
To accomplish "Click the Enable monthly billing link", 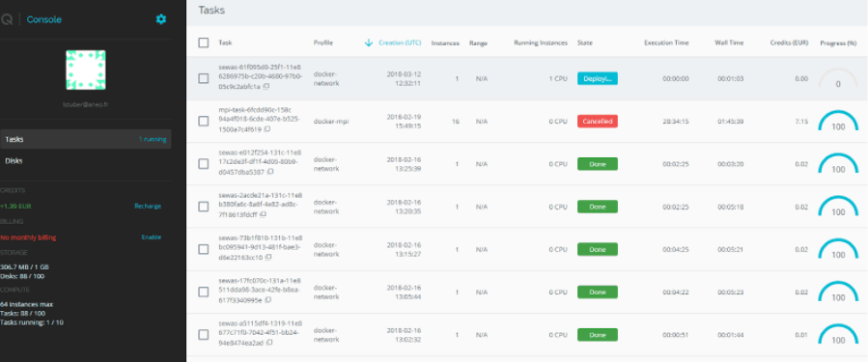I will [x=152, y=237].
